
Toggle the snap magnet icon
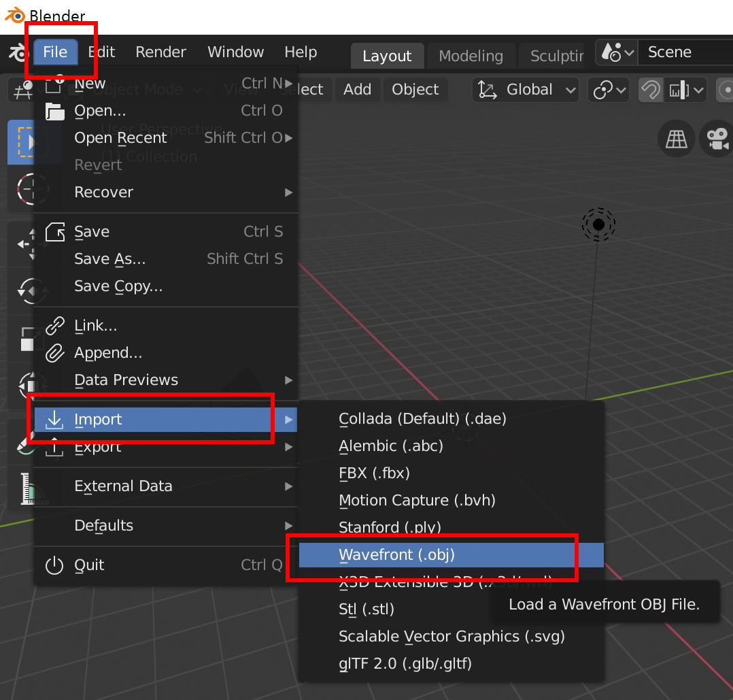tap(650, 90)
